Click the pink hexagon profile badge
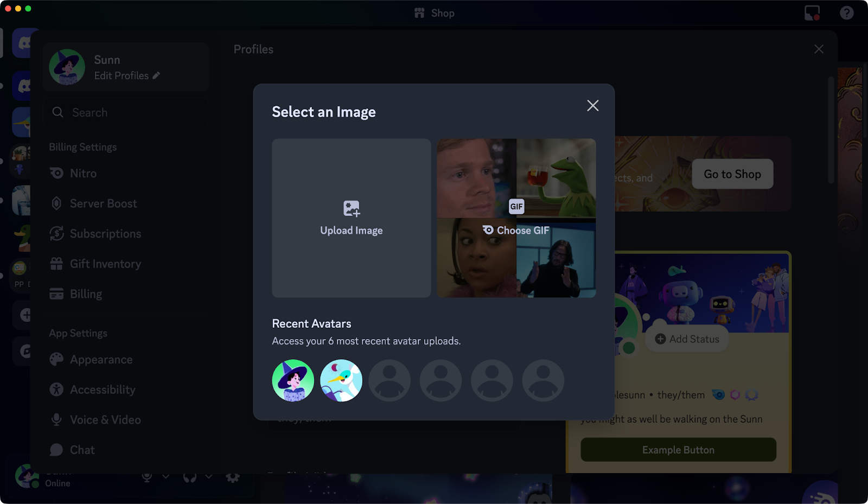868x504 pixels. click(735, 394)
